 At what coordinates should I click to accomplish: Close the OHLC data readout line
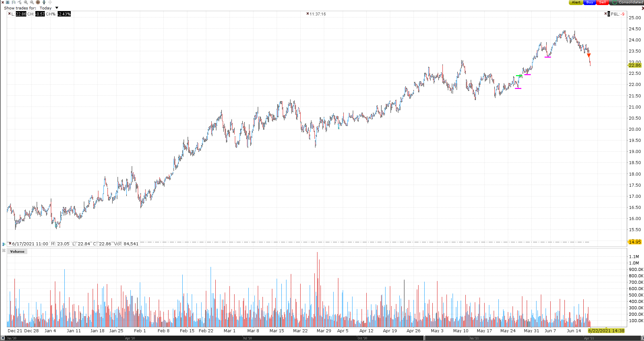click(x=10, y=243)
